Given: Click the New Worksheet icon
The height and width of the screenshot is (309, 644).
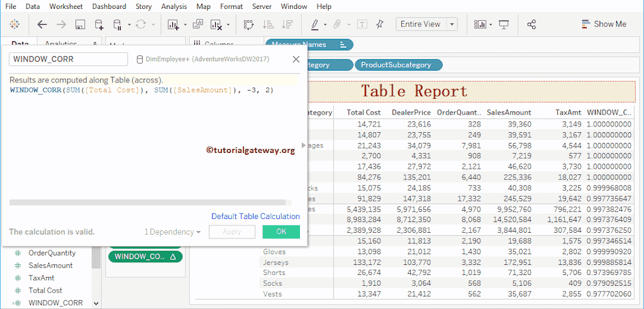Looking at the screenshot, I should [173, 25].
